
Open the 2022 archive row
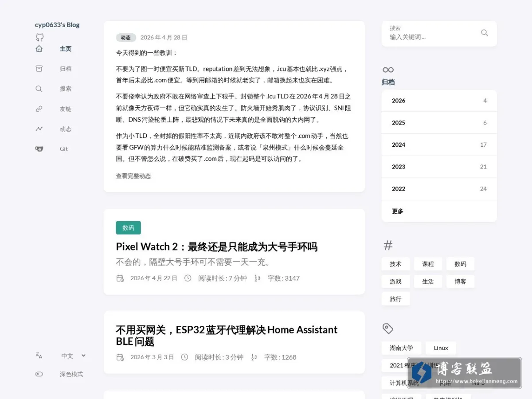439,189
